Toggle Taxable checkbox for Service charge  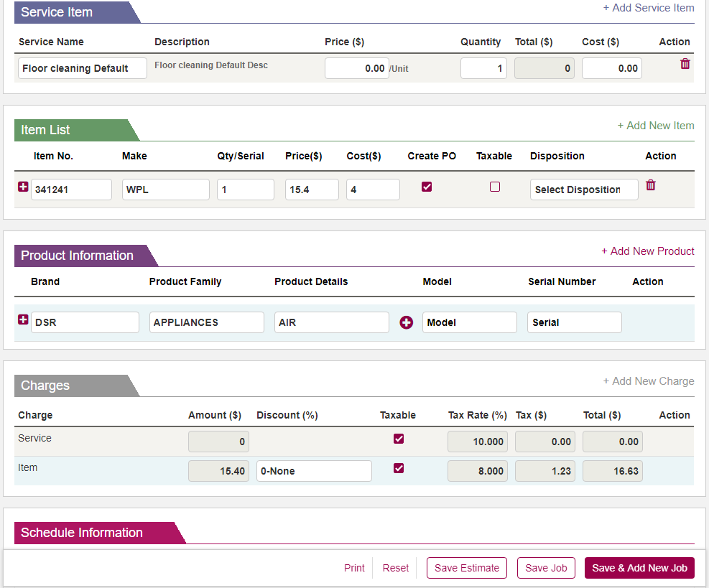399,439
